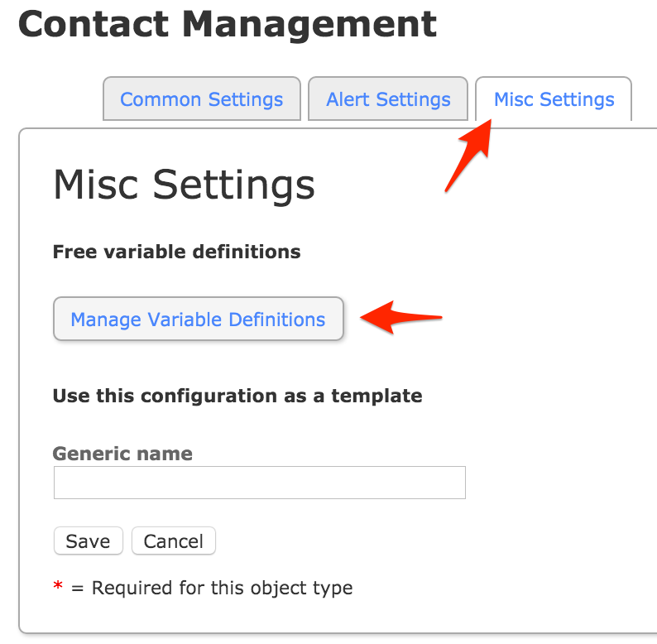
Task: Click the red arrow beside Manage Variable Definitions
Action: (x=403, y=319)
